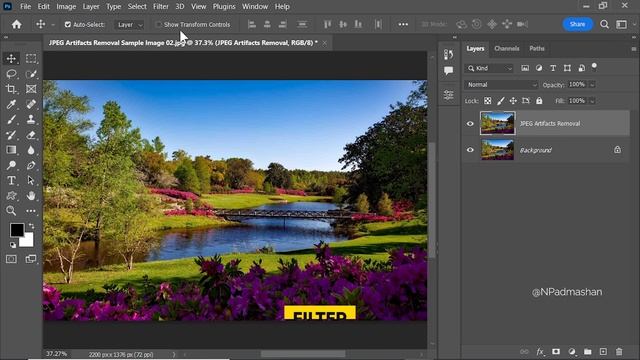This screenshot has width=640, height=360.
Task: Open the Search icon in options bar
Action: [x=604, y=24]
